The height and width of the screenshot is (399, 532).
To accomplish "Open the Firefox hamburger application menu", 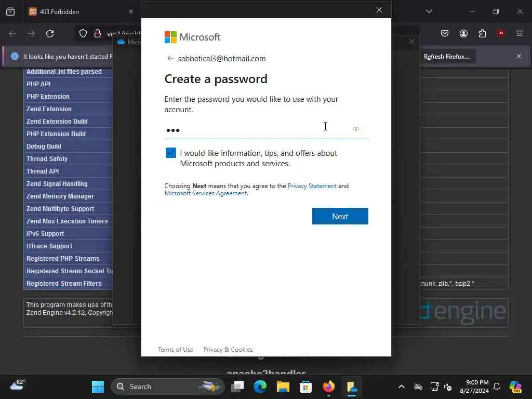I will coord(520,33).
